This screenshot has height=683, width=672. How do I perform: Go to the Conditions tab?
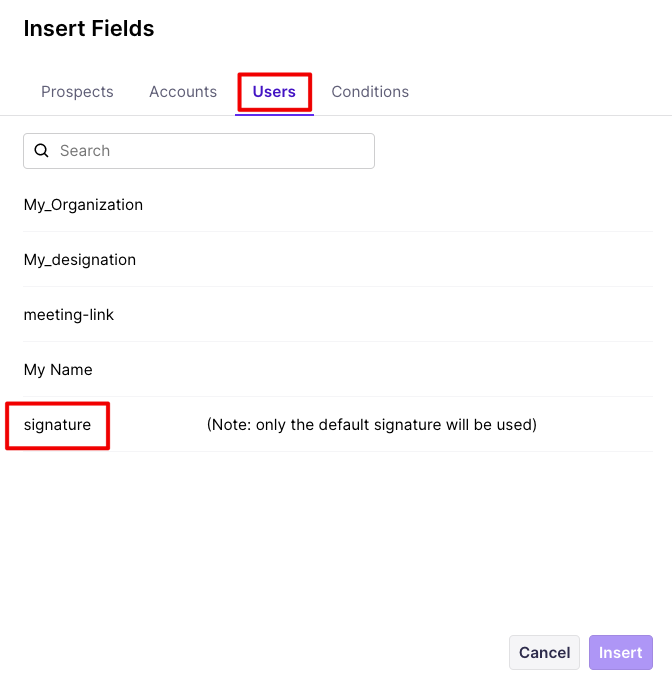tap(370, 92)
